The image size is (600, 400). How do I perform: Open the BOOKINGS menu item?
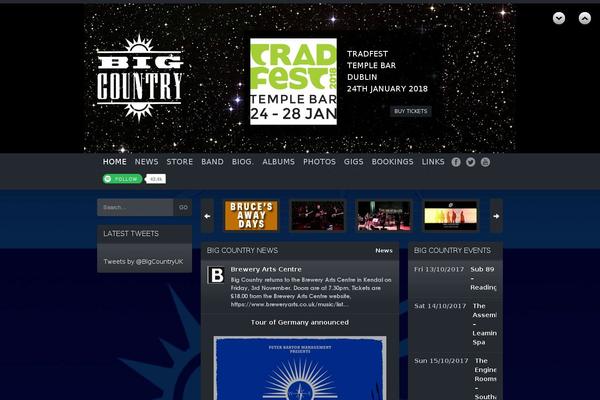coord(392,162)
